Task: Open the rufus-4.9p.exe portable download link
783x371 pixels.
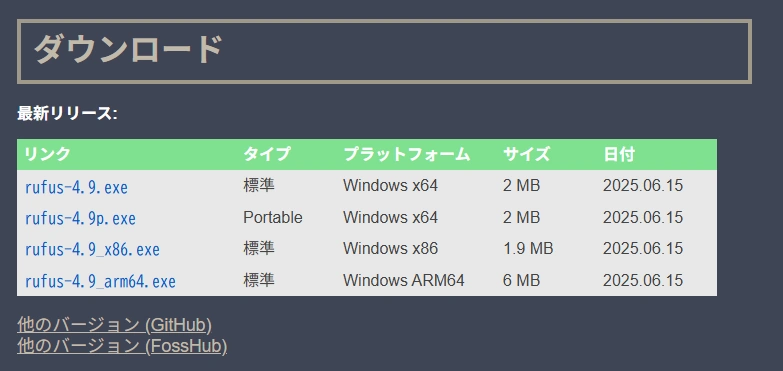Action: [x=80, y=218]
